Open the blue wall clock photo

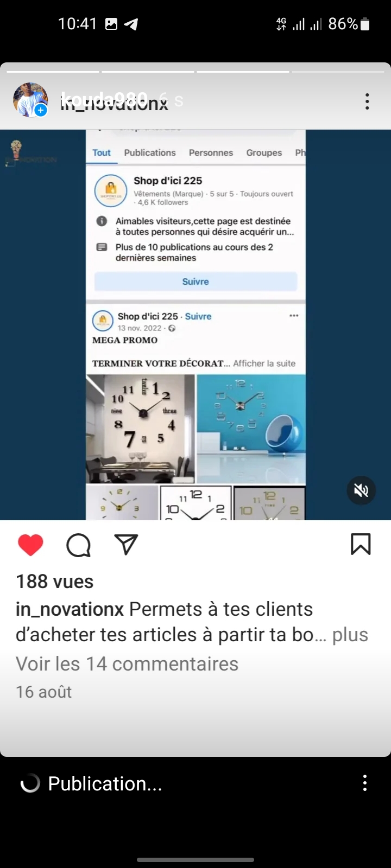click(x=251, y=429)
